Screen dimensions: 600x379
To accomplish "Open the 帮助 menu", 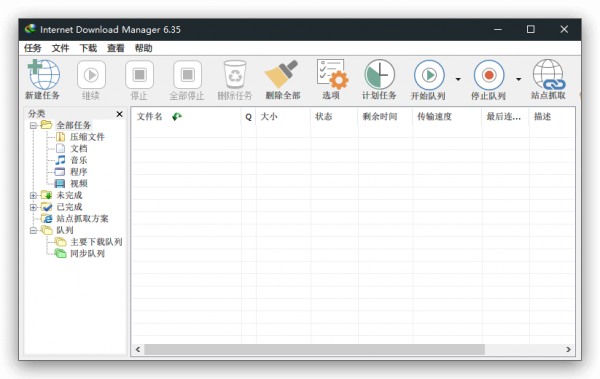I will (143, 48).
